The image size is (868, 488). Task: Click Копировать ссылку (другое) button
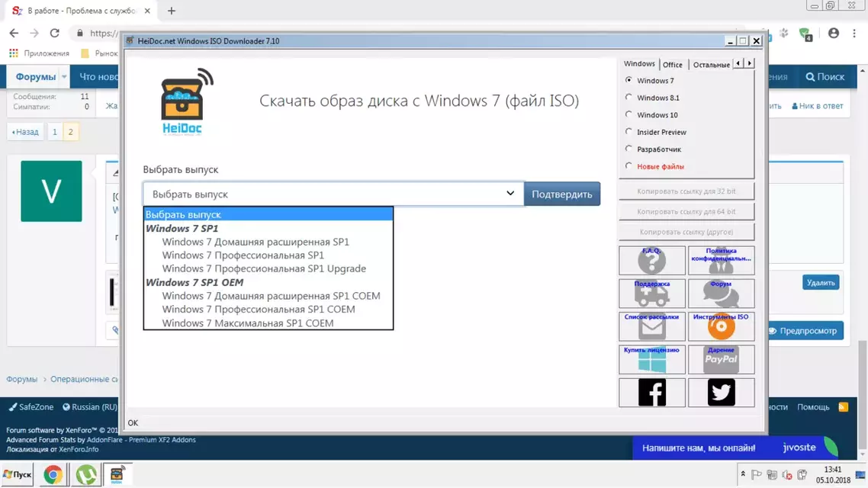(x=686, y=233)
